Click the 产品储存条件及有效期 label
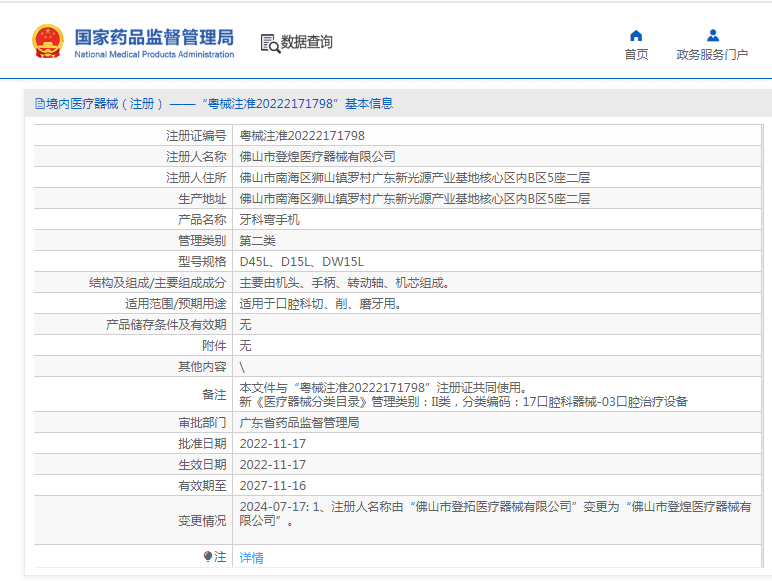772x581 pixels. [166, 324]
